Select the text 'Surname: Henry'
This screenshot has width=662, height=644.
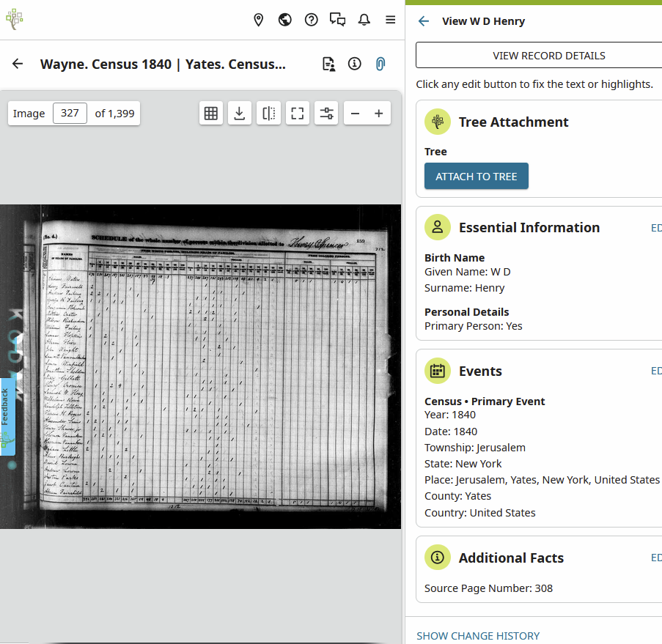(x=464, y=288)
